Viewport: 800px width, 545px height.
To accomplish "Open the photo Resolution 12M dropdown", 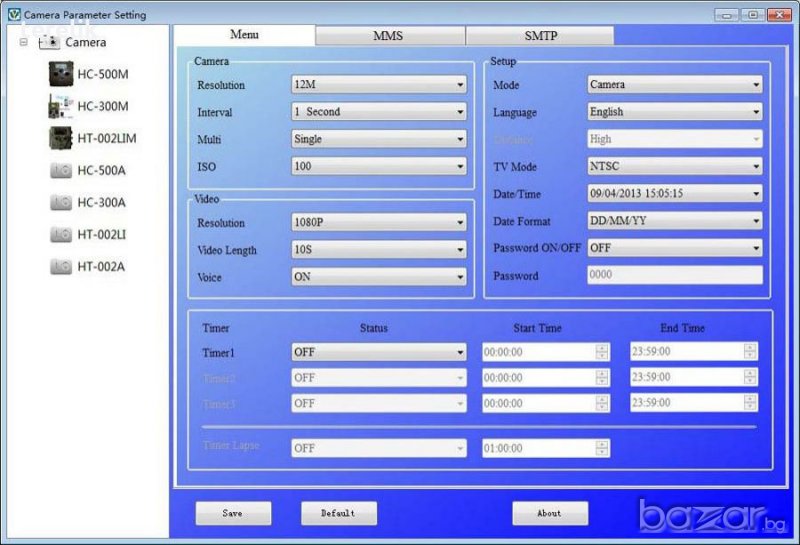I will 379,85.
